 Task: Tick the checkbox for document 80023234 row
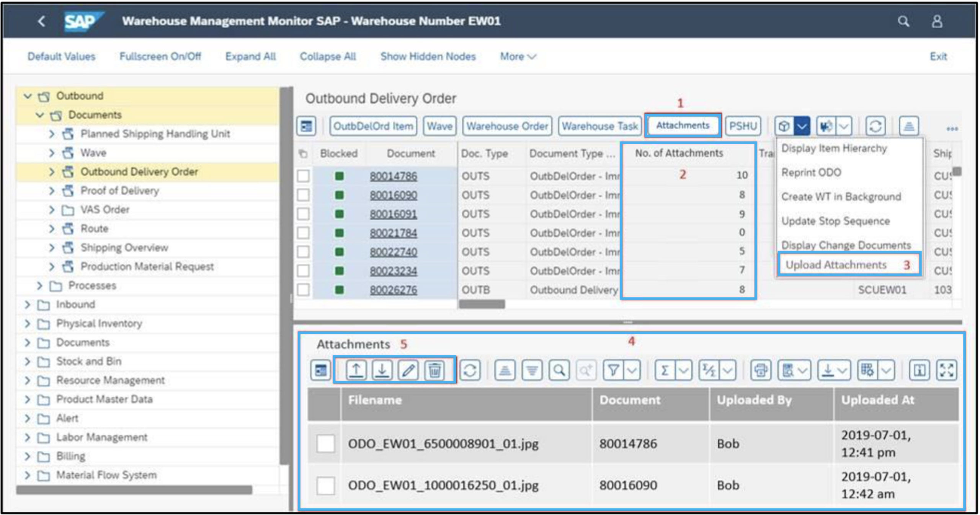[x=303, y=271]
